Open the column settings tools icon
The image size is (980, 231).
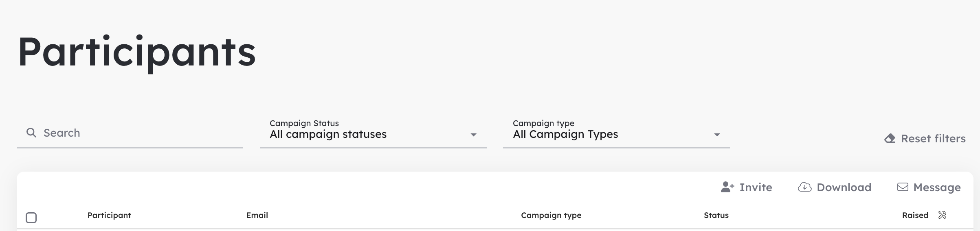[942, 215]
